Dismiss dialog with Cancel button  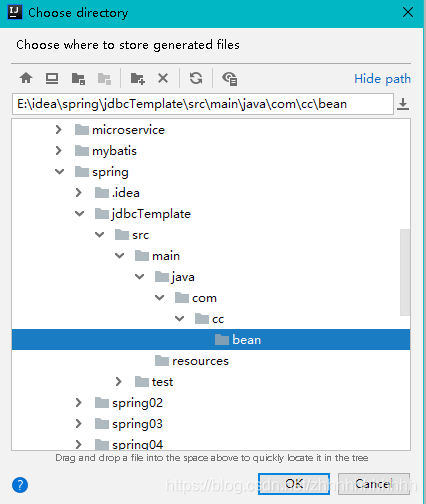pos(374,483)
